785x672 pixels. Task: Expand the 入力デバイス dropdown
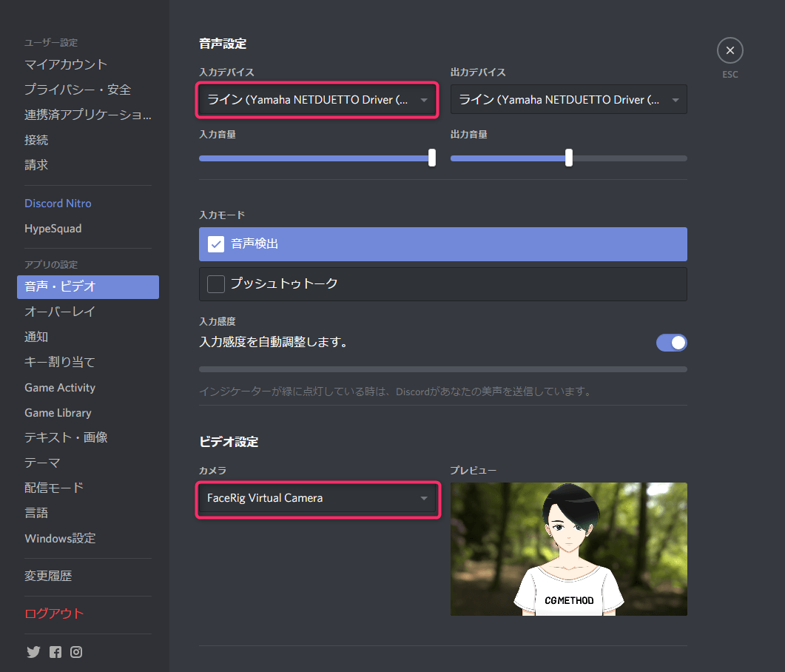(317, 100)
